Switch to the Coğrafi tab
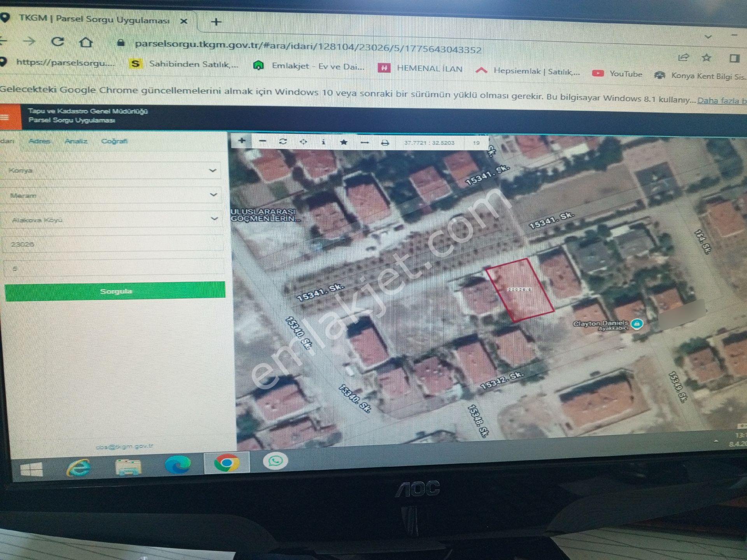 (114, 141)
